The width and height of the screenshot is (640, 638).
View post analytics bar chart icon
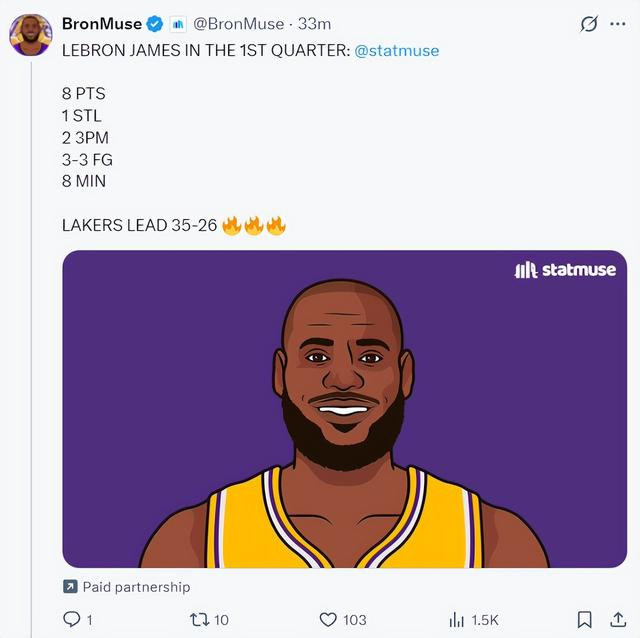pyautogui.click(x=458, y=620)
